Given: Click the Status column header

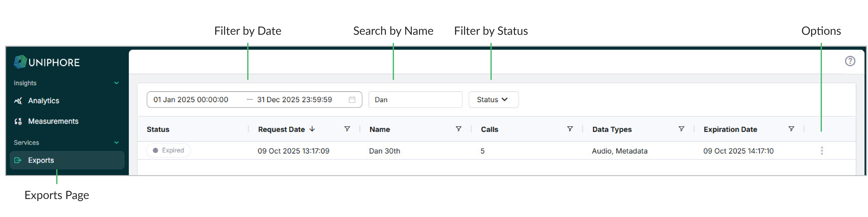Looking at the screenshot, I should (x=158, y=129).
